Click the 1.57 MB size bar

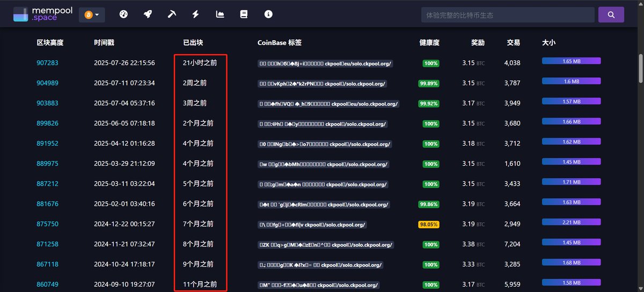pos(571,101)
